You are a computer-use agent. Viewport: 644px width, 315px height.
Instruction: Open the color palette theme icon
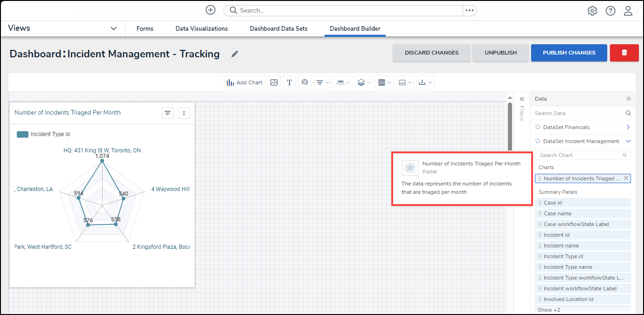pyautogui.click(x=305, y=82)
